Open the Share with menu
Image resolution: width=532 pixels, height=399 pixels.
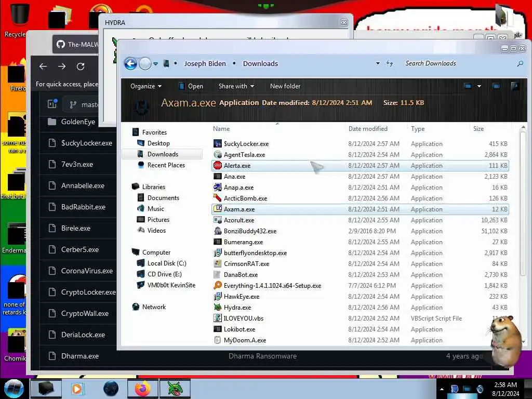(236, 86)
